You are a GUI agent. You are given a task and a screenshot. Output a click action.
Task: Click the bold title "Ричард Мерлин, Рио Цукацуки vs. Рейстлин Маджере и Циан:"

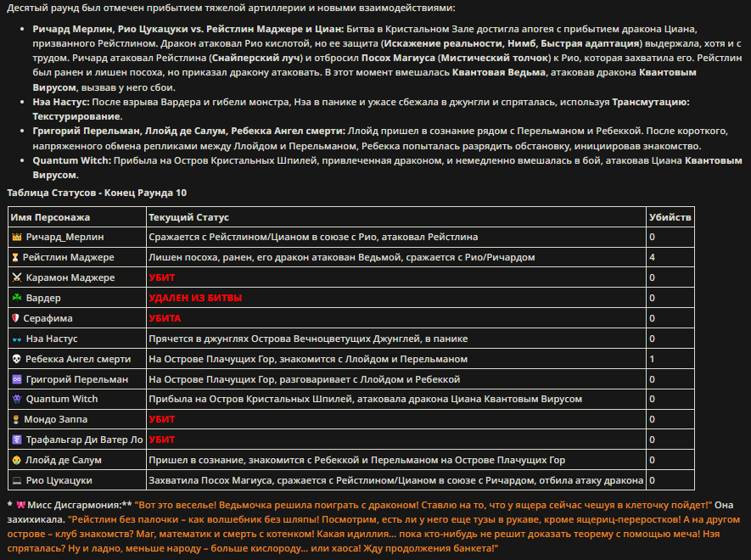188,29
